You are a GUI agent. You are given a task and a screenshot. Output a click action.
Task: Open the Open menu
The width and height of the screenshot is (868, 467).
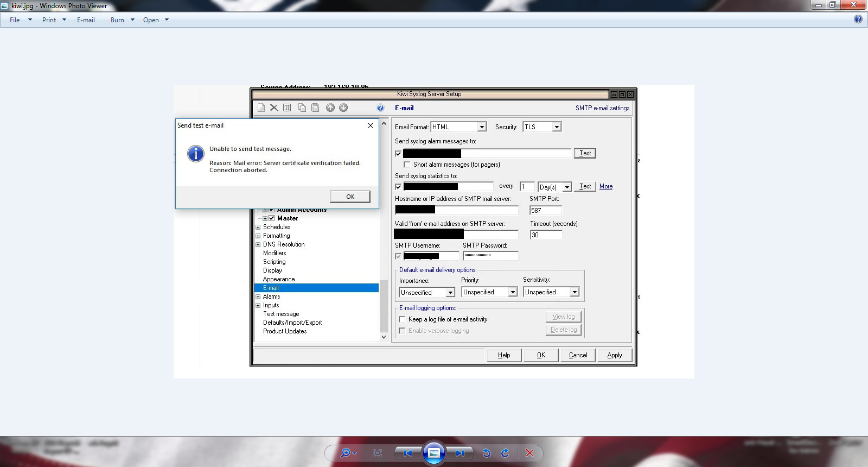click(151, 20)
